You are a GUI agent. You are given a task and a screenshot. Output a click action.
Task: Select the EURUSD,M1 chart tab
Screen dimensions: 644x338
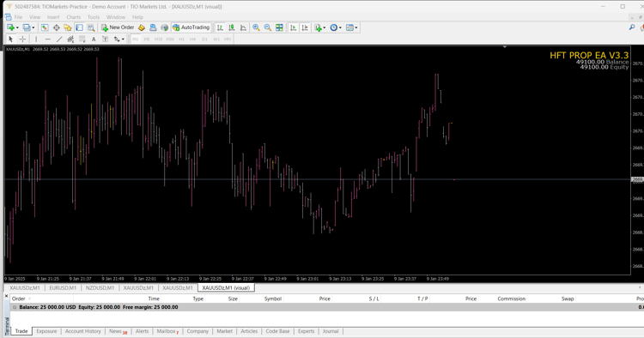click(x=63, y=288)
